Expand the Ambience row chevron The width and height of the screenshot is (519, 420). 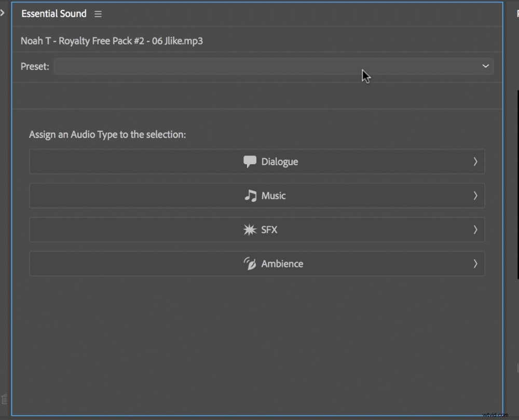click(475, 264)
